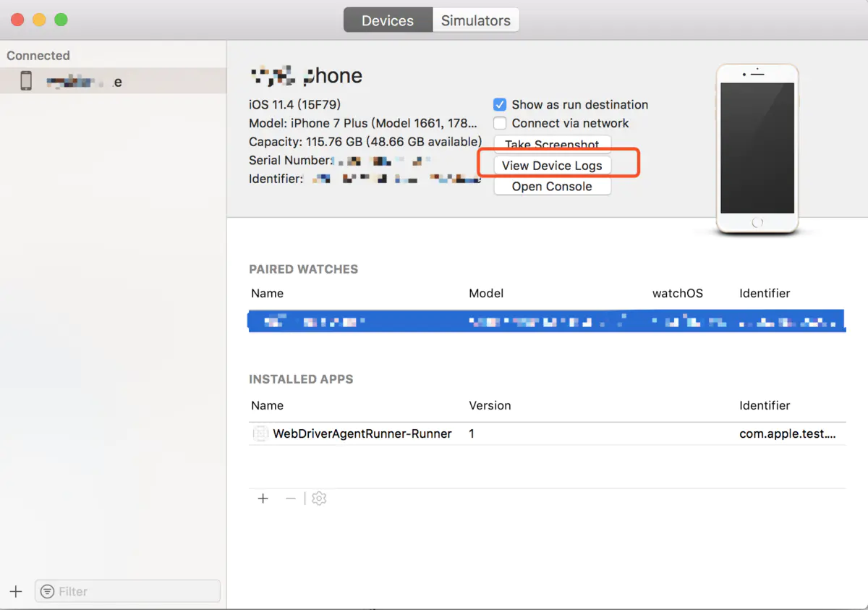Screen dimensions: 868x610
Task: Click the phone icon beside the connected device
Action: [26, 81]
